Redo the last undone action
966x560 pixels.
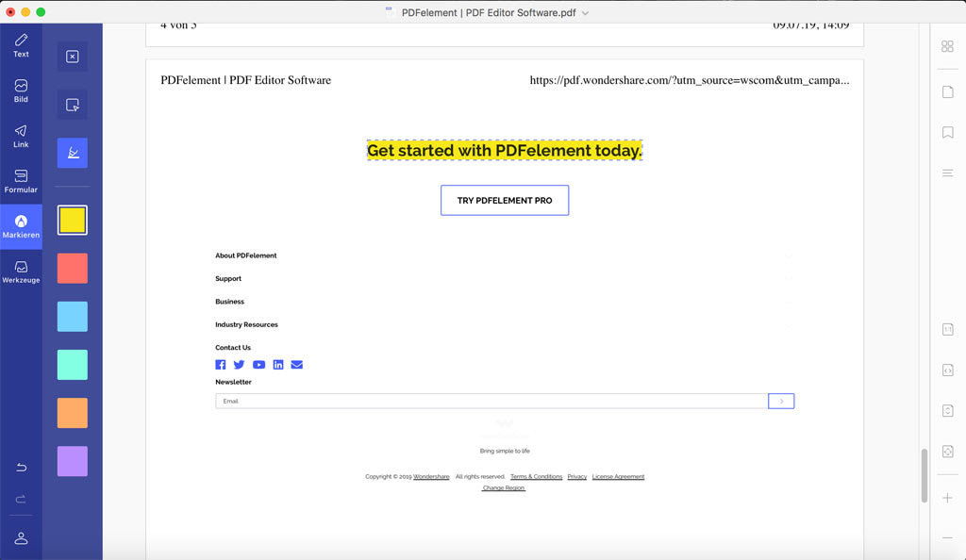click(x=21, y=499)
